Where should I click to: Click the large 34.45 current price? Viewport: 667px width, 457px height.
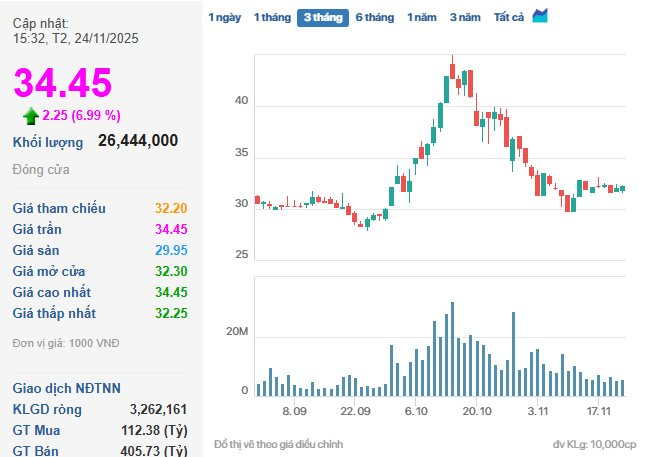pyautogui.click(x=62, y=84)
